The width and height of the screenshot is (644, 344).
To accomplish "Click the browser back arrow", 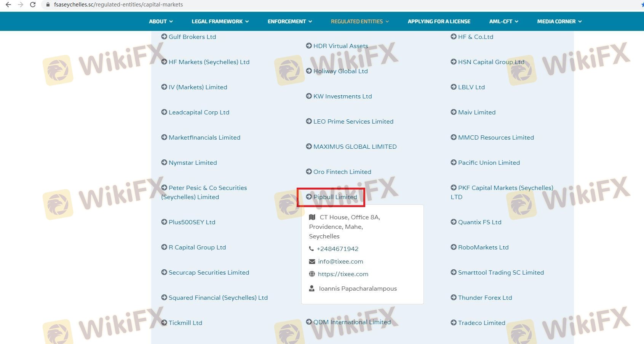I will coord(8,5).
